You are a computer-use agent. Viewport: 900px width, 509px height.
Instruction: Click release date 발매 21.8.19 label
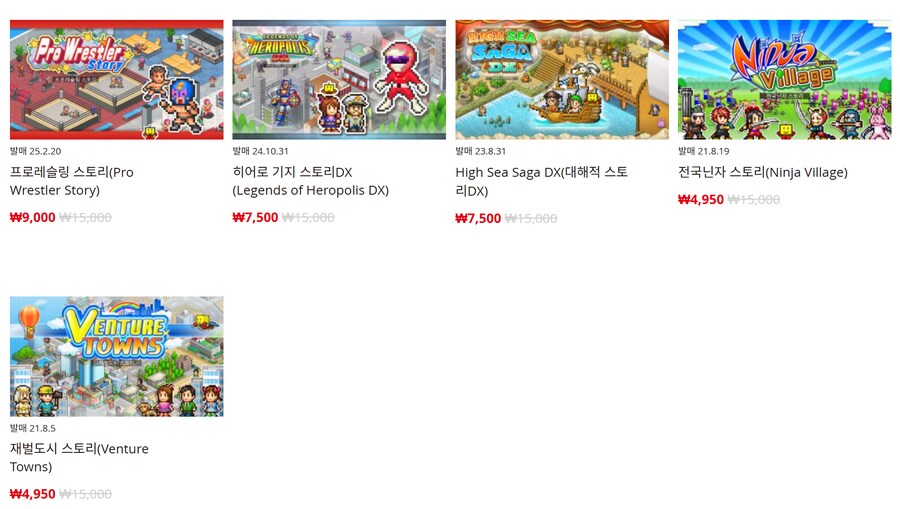click(x=704, y=151)
